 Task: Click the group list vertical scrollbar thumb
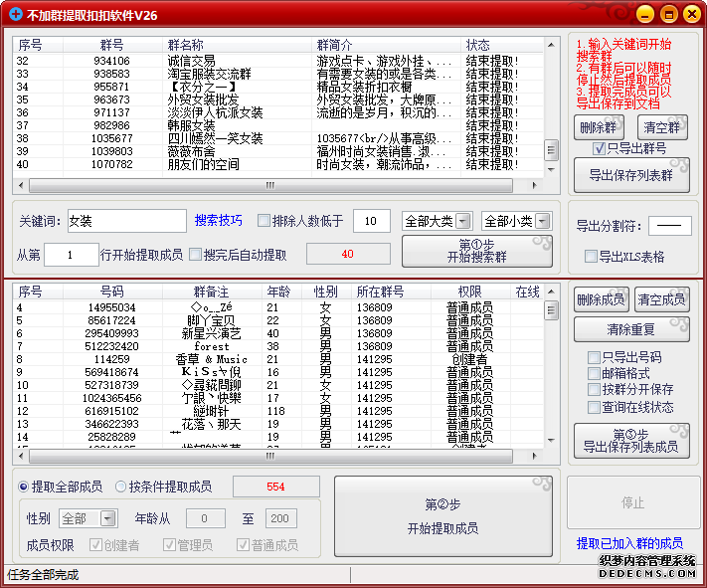pos(551,150)
